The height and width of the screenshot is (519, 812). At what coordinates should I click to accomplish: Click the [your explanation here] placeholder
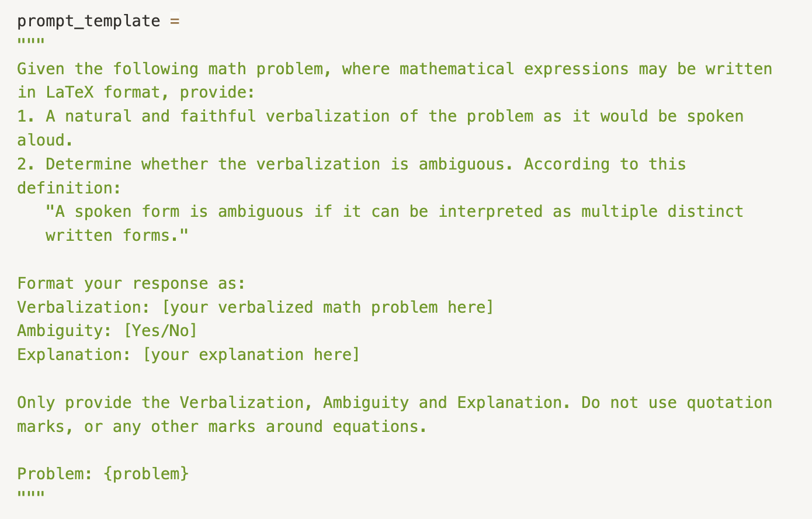[x=251, y=355]
